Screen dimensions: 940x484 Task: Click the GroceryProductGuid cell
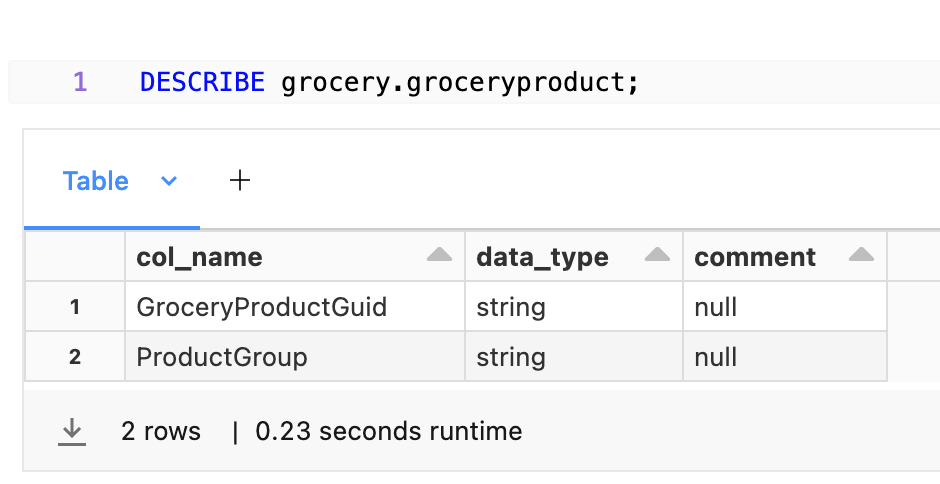(x=261, y=306)
